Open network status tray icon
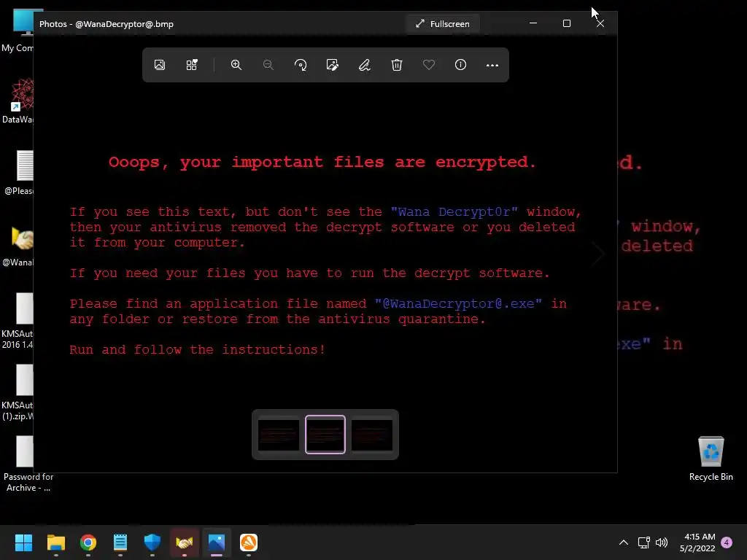The image size is (747, 560). coord(644,542)
